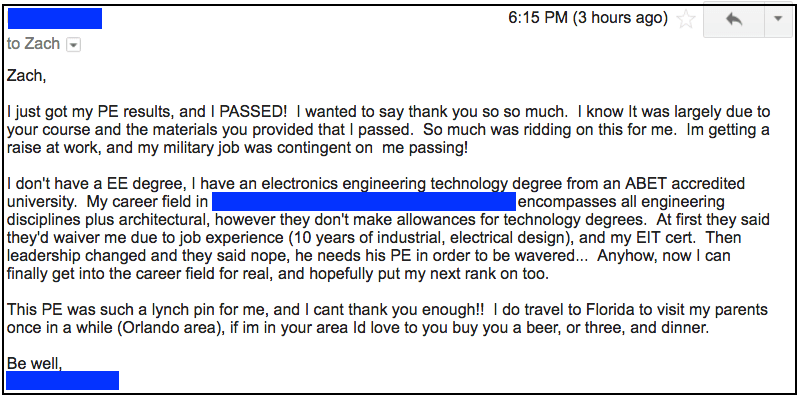Image resolution: width=799 pixels, height=398 pixels.
Task: Click the redacted sender name in header
Action: (x=55, y=18)
